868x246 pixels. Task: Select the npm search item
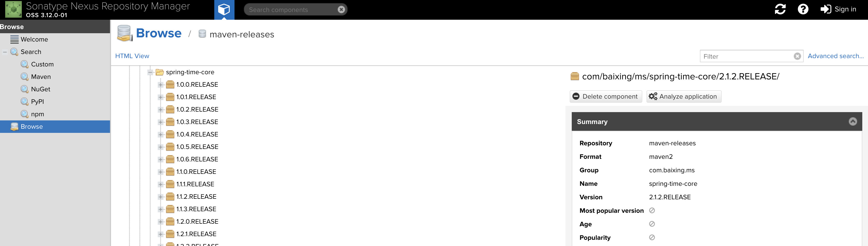[x=37, y=114]
